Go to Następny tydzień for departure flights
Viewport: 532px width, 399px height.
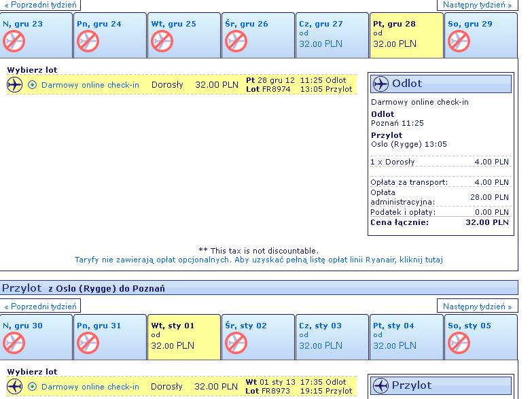pyautogui.click(x=477, y=5)
